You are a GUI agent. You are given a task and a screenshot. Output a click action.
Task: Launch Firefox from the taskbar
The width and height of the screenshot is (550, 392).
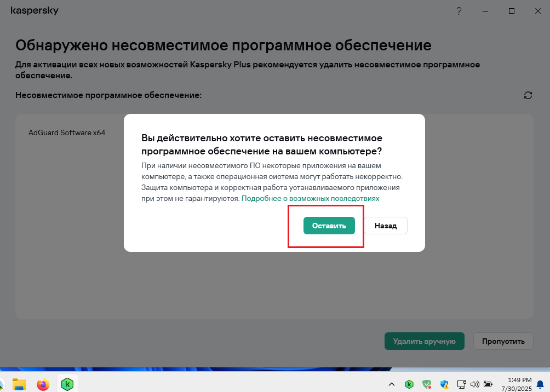pyautogui.click(x=43, y=384)
